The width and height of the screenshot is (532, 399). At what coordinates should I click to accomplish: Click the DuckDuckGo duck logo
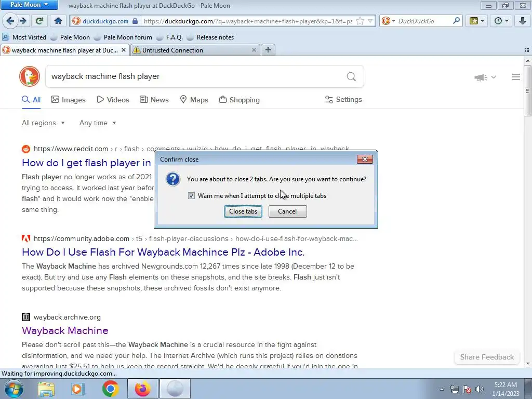(30, 76)
